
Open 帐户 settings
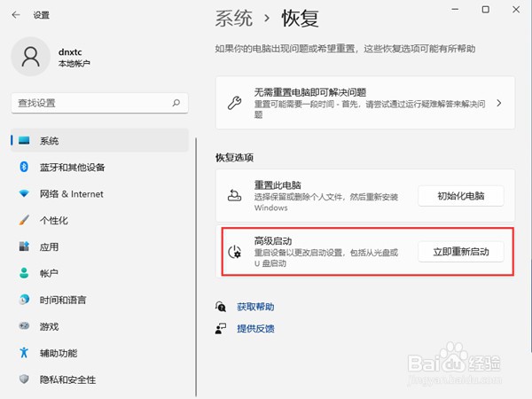(99, 273)
